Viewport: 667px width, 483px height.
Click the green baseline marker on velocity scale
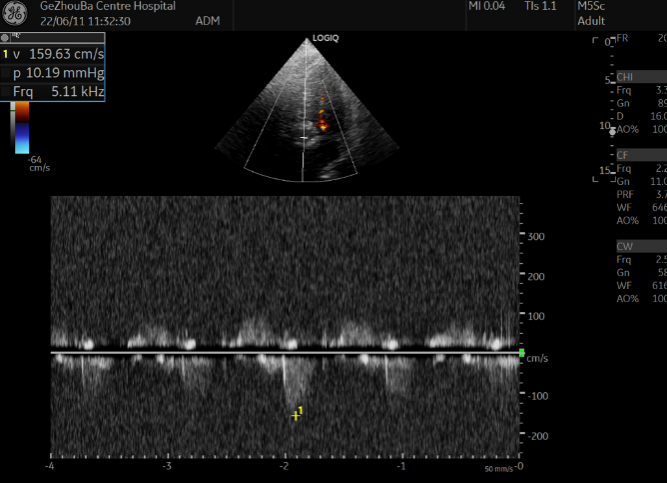pos(521,353)
